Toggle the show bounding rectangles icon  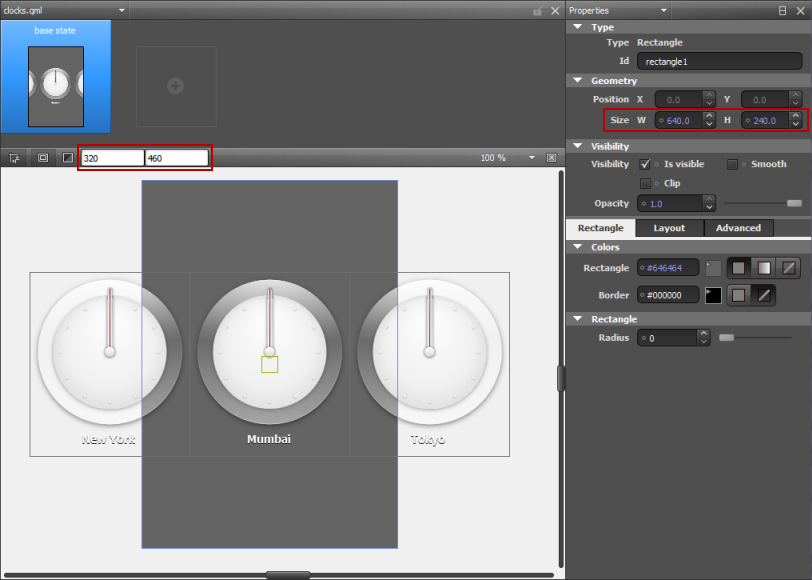43,158
